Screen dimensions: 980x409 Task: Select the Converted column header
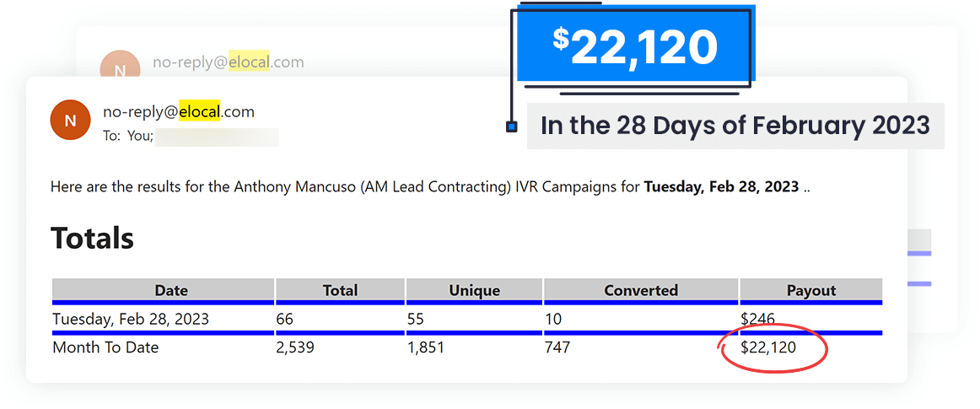[641, 290]
